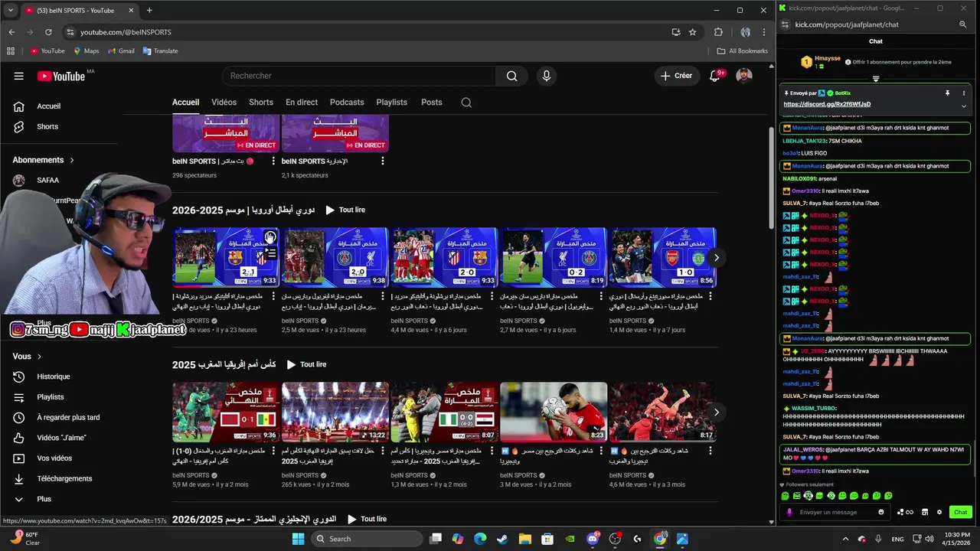Viewport: 980px width, 551px height.
Task: Search within the beIN SPORTS channel
Action: click(466, 103)
